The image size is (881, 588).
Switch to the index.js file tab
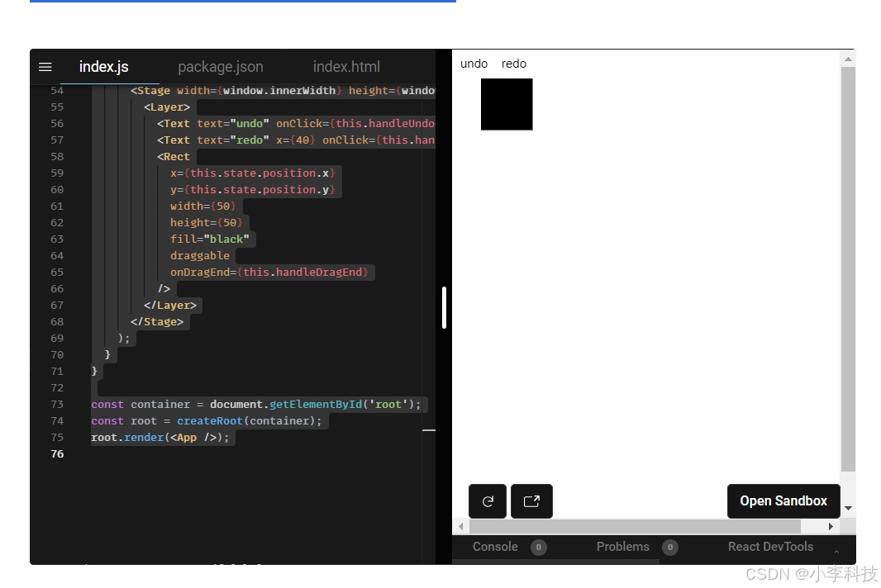[103, 67]
